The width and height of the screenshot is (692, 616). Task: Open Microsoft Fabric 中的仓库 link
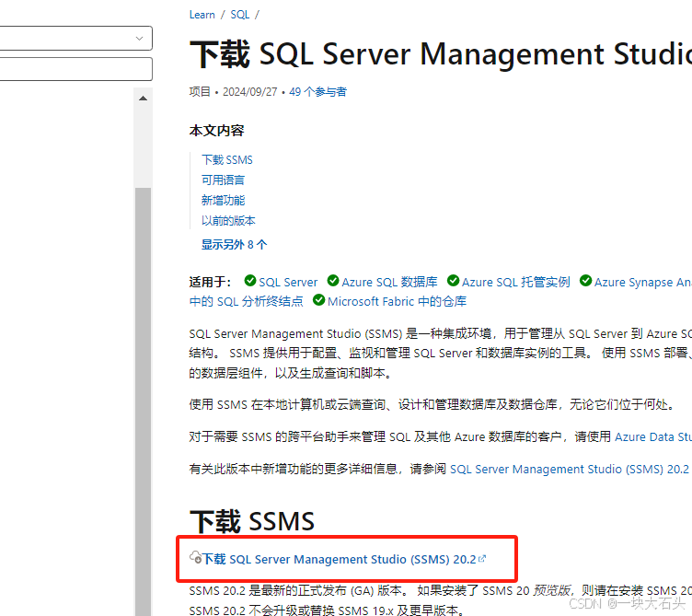coord(397,302)
